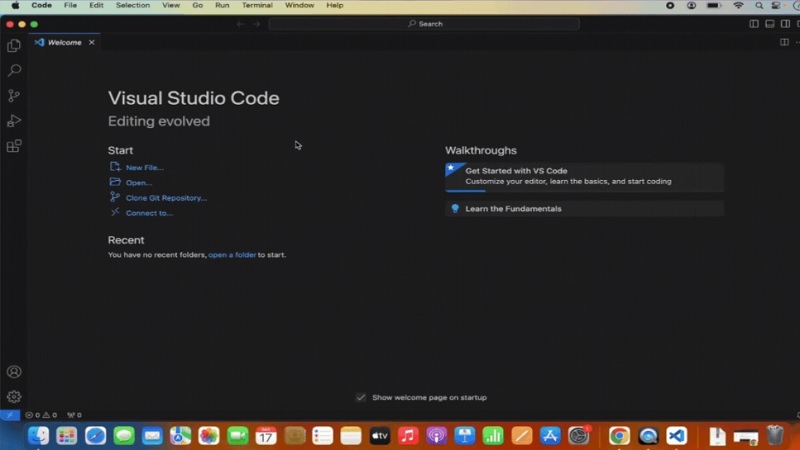Open the Selection menu
Screen dimensions: 800x450
point(133,5)
